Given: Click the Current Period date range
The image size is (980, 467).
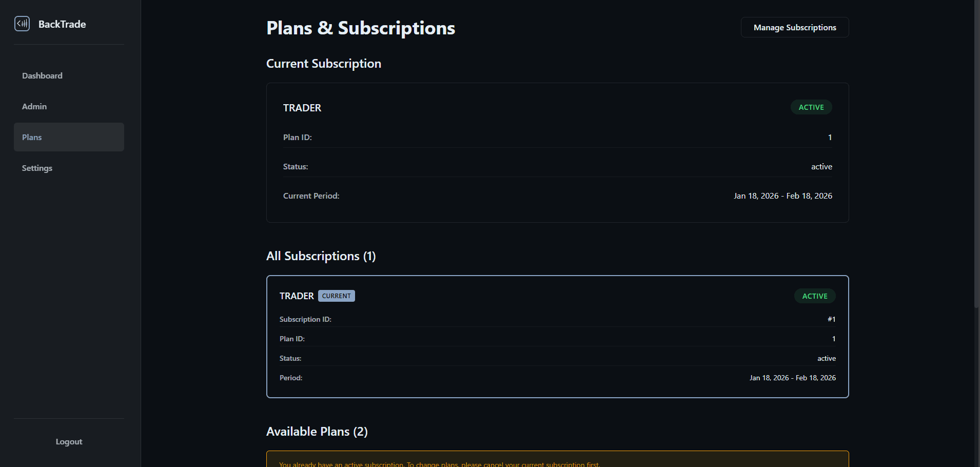Looking at the screenshot, I should coord(782,196).
